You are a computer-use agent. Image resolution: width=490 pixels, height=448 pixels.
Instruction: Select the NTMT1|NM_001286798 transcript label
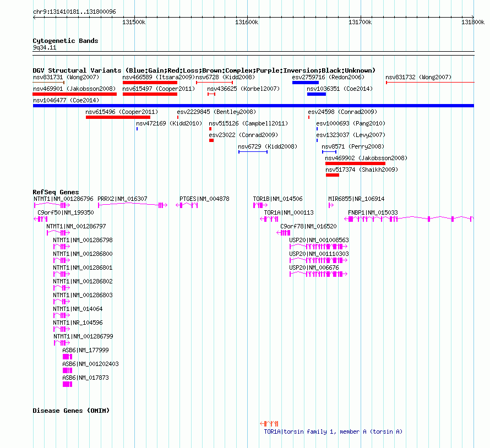point(83,240)
